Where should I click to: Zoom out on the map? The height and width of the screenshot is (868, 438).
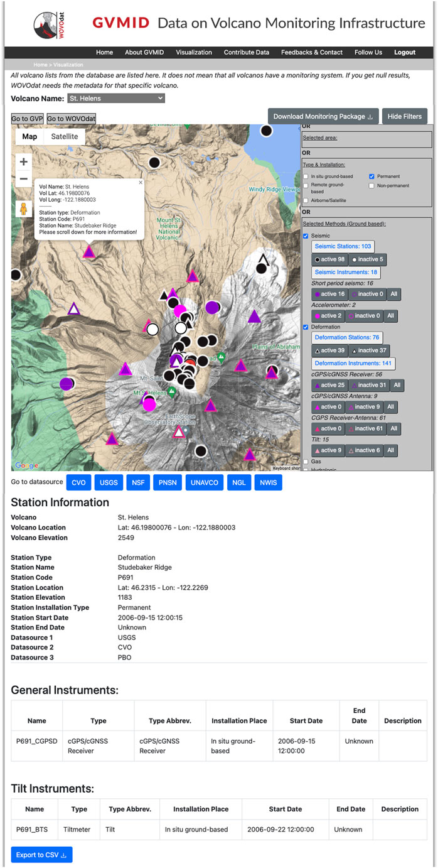pos(23,178)
